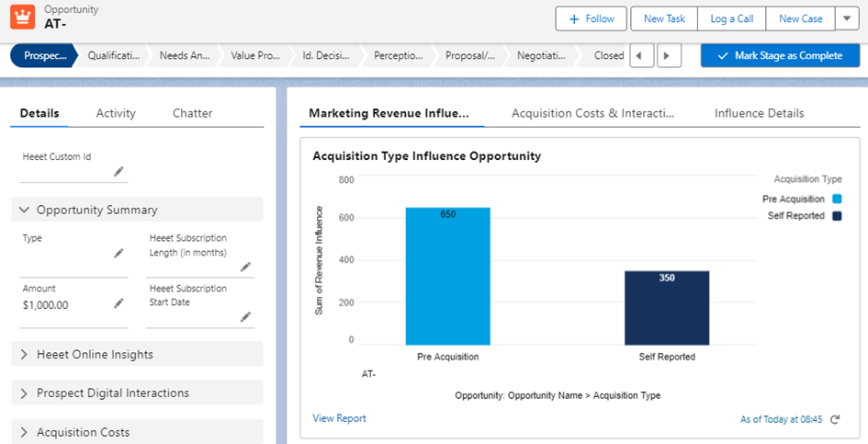Show next path stages with right arrow

(x=669, y=55)
